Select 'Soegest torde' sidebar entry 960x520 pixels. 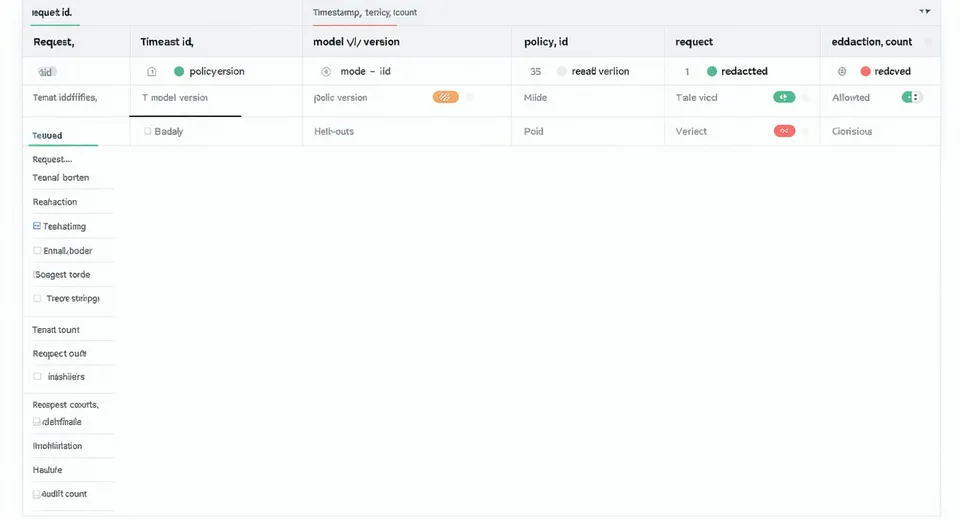pos(62,274)
